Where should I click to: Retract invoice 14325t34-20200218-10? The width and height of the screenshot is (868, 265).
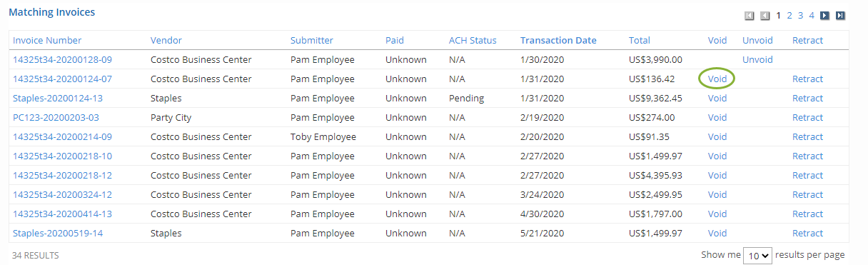807,156
